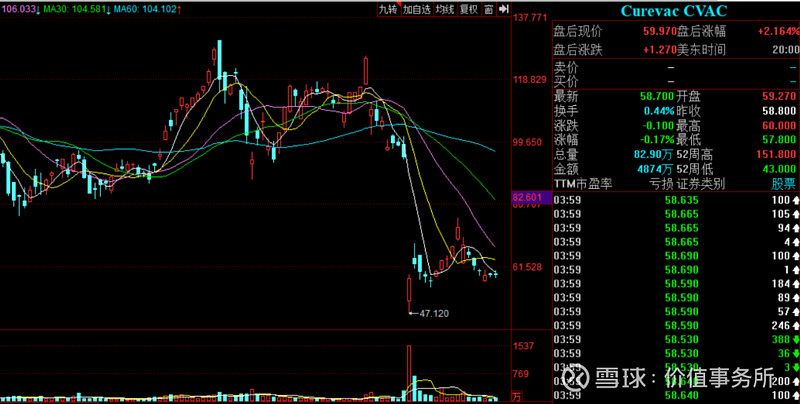Click the 九转 indicator button
The height and width of the screenshot is (404, 800).
(388, 9)
